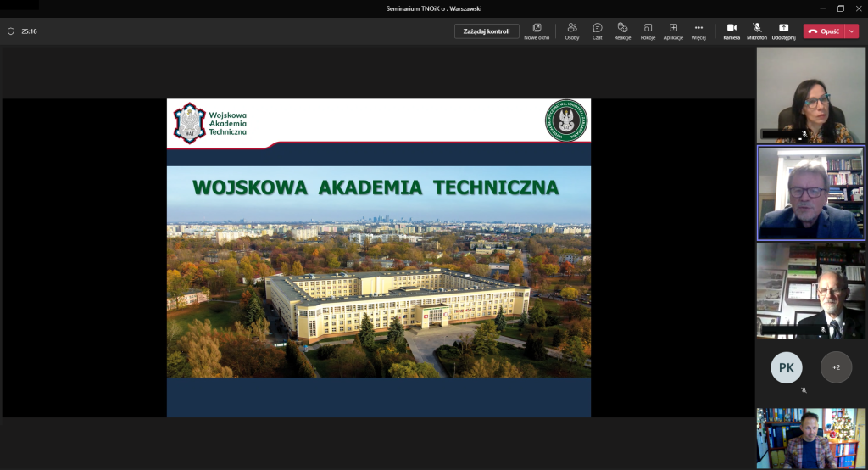Expand the arrow next to Opuść
868x470 pixels.
852,31
